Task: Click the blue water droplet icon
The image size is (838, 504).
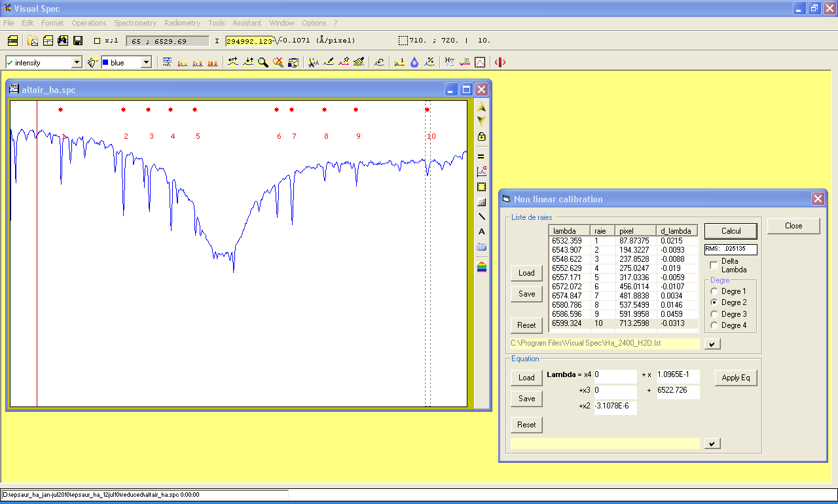Action: [x=414, y=62]
